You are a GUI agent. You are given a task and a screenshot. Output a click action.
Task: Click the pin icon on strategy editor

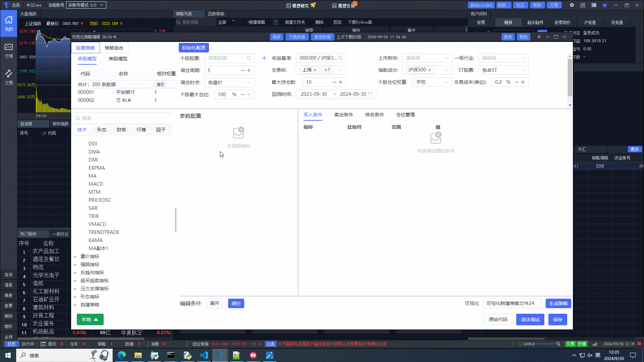coord(539,37)
